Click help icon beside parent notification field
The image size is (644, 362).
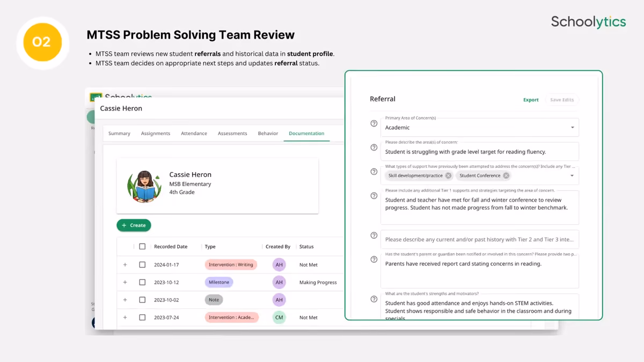[x=374, y=260]
